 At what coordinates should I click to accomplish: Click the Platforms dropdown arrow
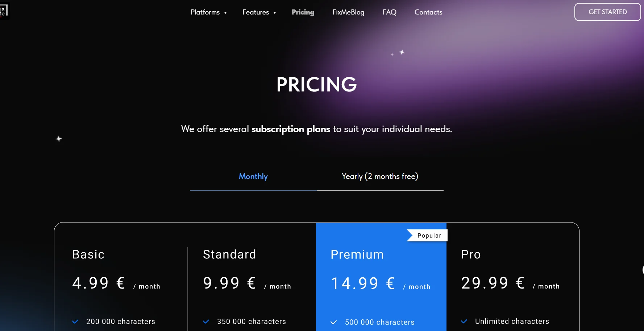click(225, 13)
